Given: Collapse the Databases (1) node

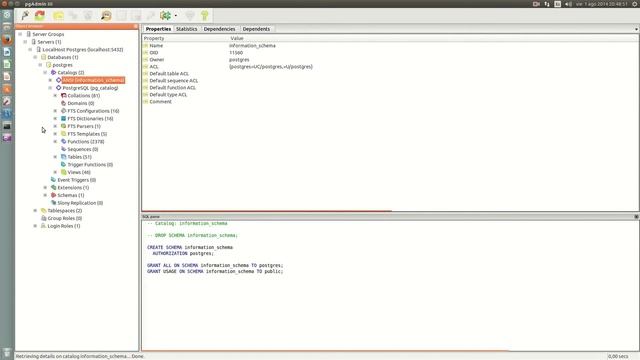Looking at the screenshot, I should pos(36,57).
